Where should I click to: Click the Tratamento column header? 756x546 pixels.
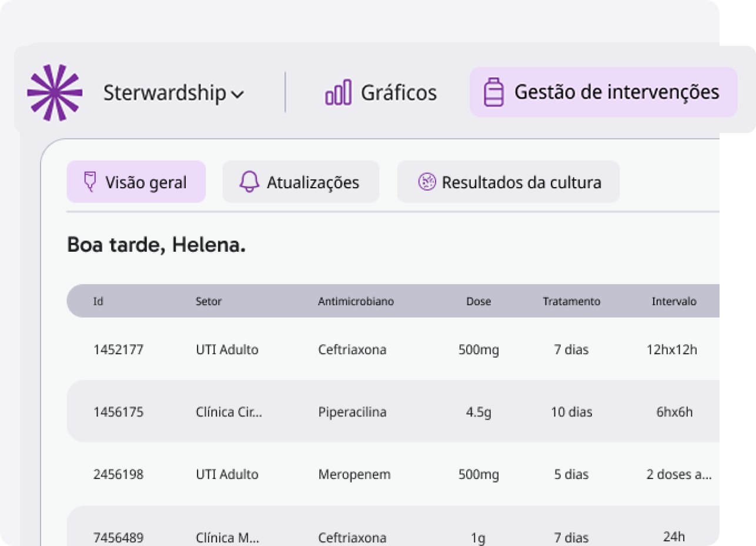click(571, 301)
